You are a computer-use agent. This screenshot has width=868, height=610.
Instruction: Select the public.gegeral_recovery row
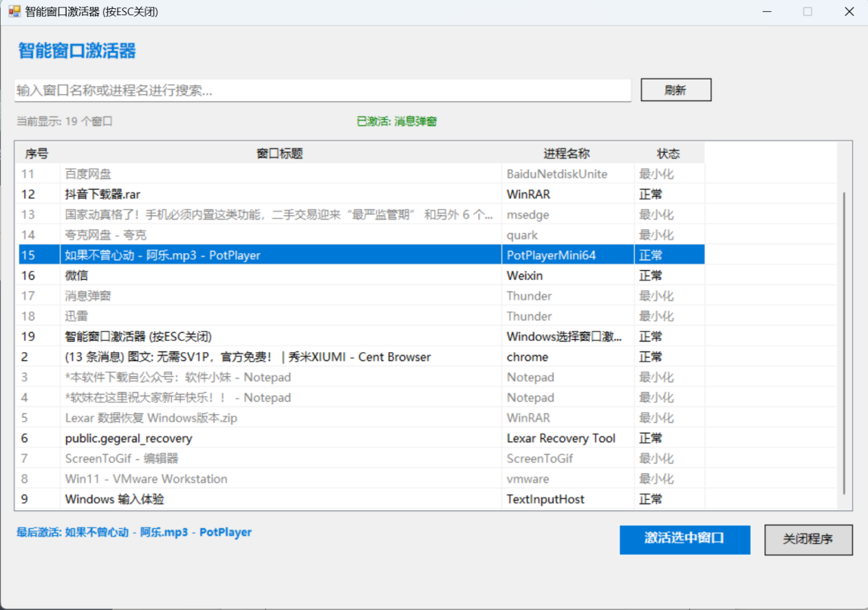click(362, 438)
